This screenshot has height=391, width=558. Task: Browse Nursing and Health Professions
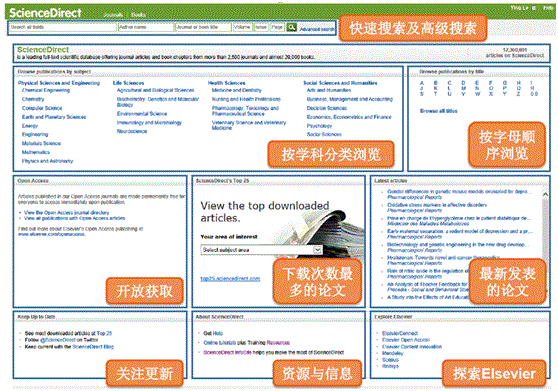tap(246, 99)
